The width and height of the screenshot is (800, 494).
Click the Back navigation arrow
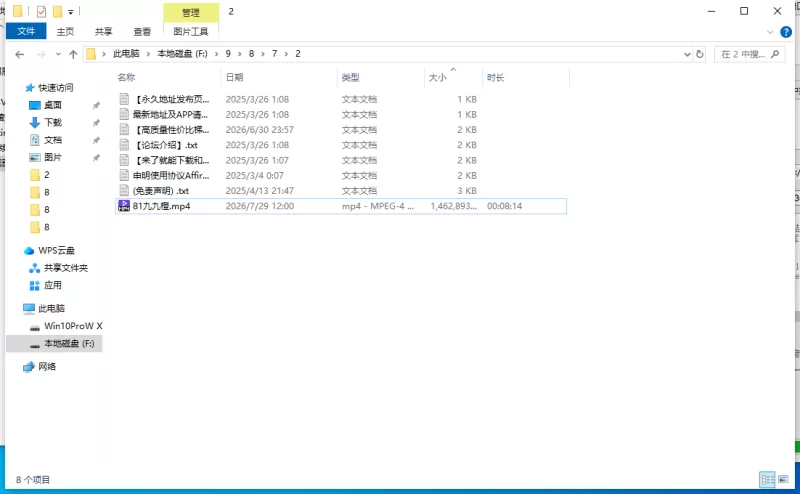(x=20, y=54)
